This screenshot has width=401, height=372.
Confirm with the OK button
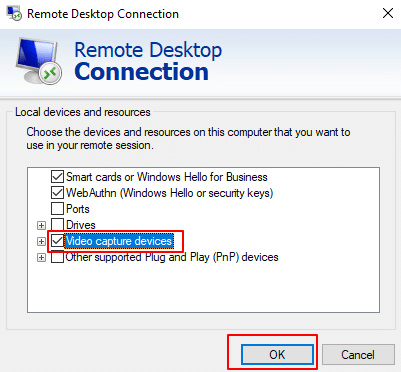click(x=277, y=355)
